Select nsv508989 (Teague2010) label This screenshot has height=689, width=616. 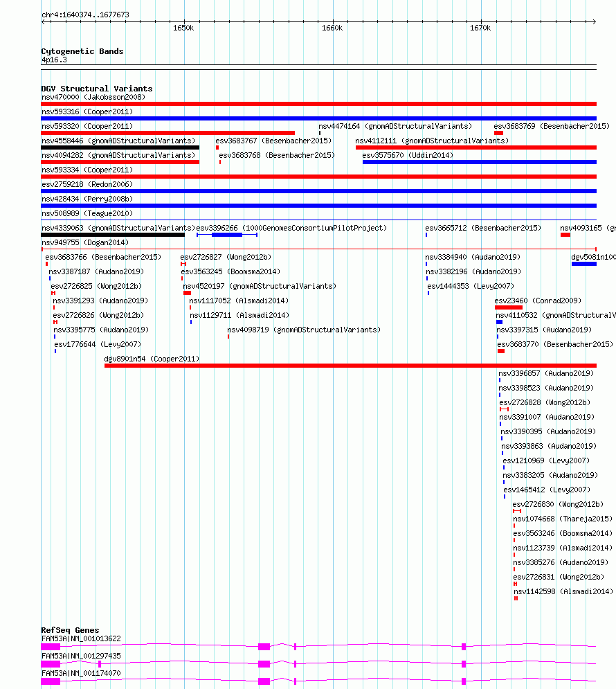point(87,213)
